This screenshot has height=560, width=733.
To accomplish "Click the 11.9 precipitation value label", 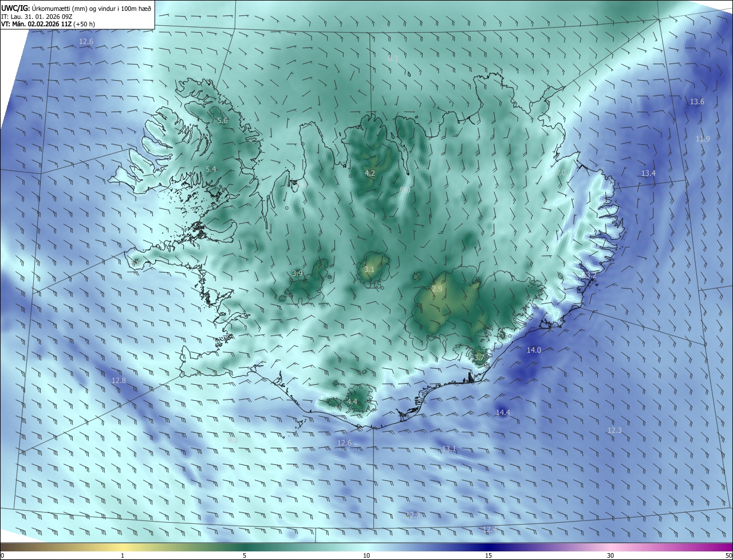I will coord(703,139).
